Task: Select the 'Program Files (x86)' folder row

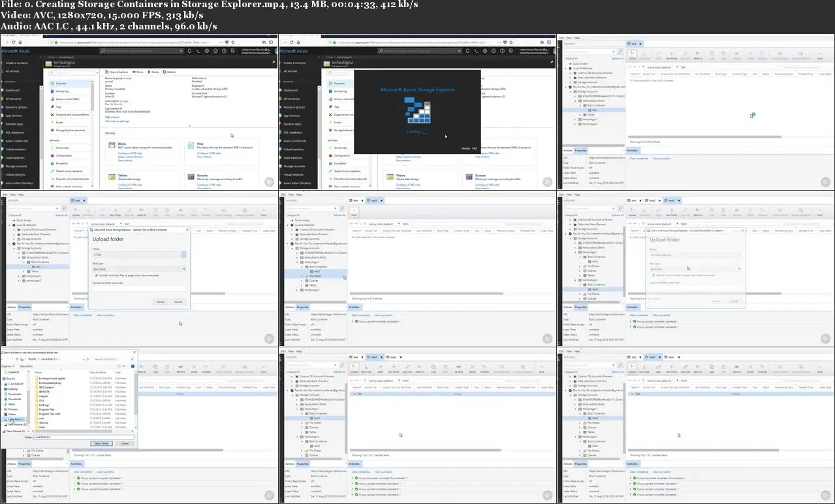Action: [x=80, y=414]
